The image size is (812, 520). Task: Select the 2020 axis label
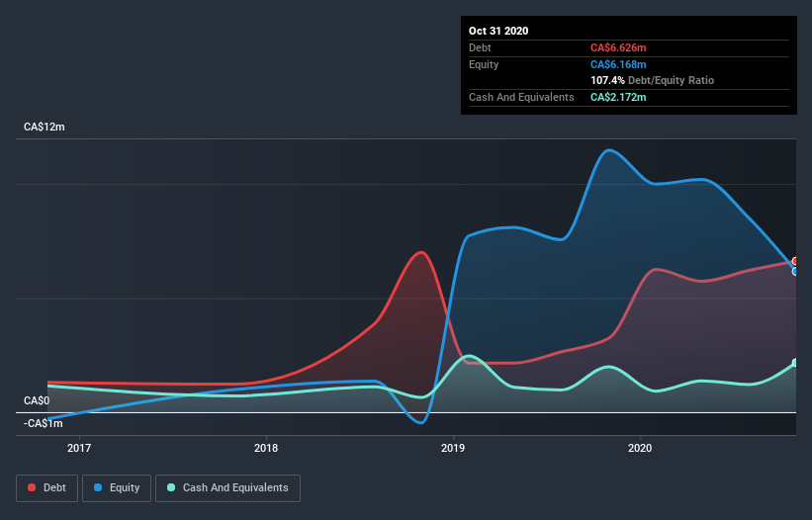click(640, 448)
